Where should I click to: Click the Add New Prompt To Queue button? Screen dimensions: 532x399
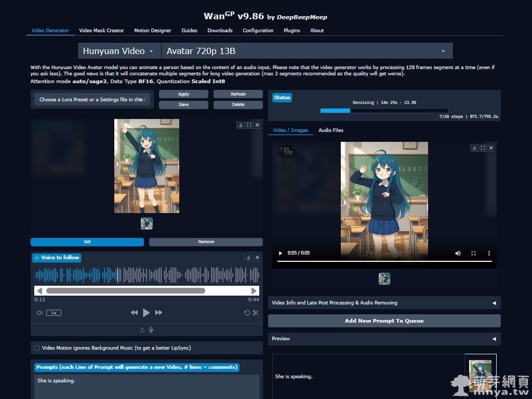(384, 321)
